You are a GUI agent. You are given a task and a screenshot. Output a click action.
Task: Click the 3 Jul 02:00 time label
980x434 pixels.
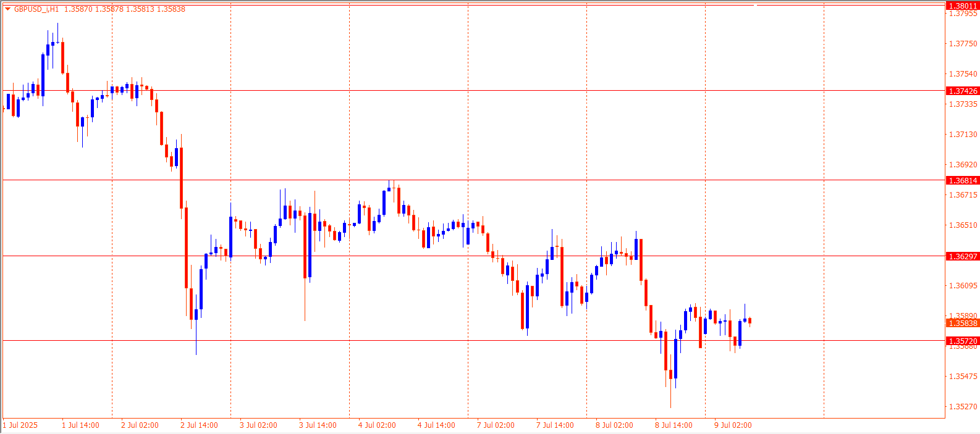pyautogui.click(x=258, y=425)
